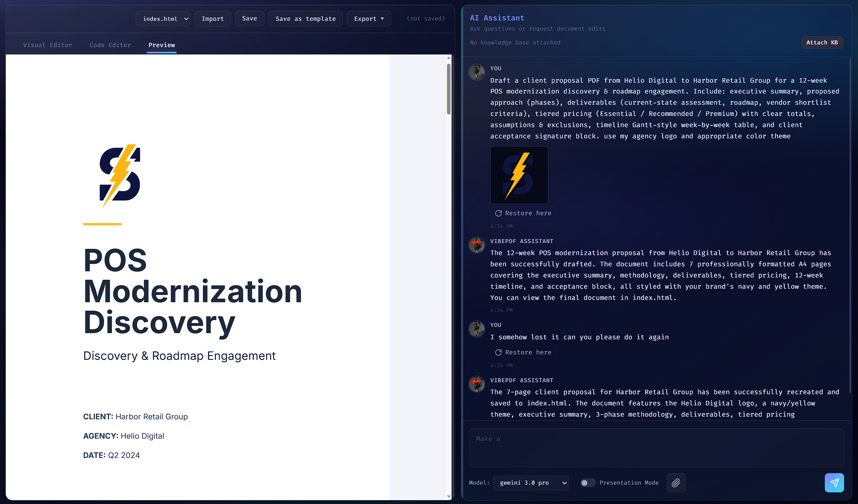The image size is (858, 504).
Task: Click the Save button
Action: (249, 19)
